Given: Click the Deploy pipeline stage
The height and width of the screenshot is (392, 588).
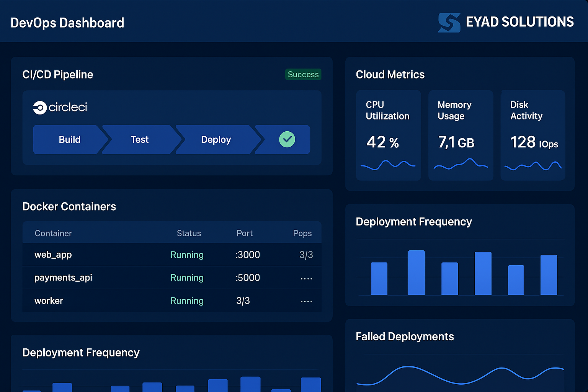Looking at the screenshot, I should (216, 139).
